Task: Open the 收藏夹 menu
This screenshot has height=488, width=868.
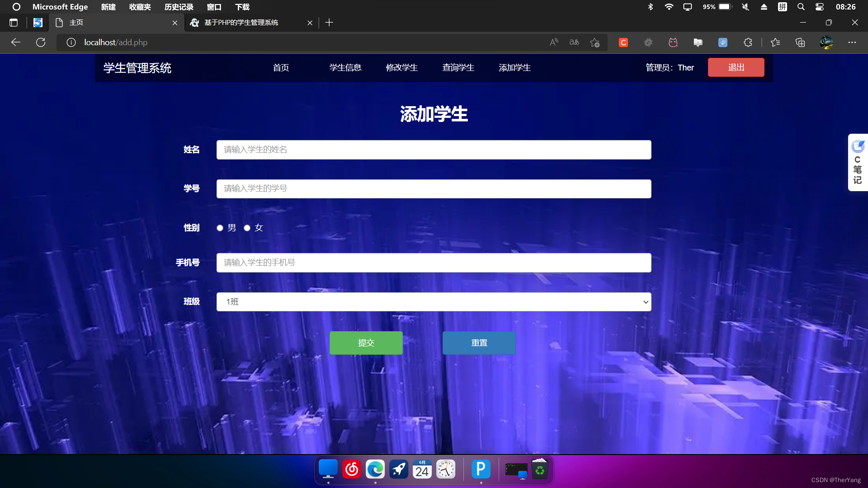Action: [140, 7]
